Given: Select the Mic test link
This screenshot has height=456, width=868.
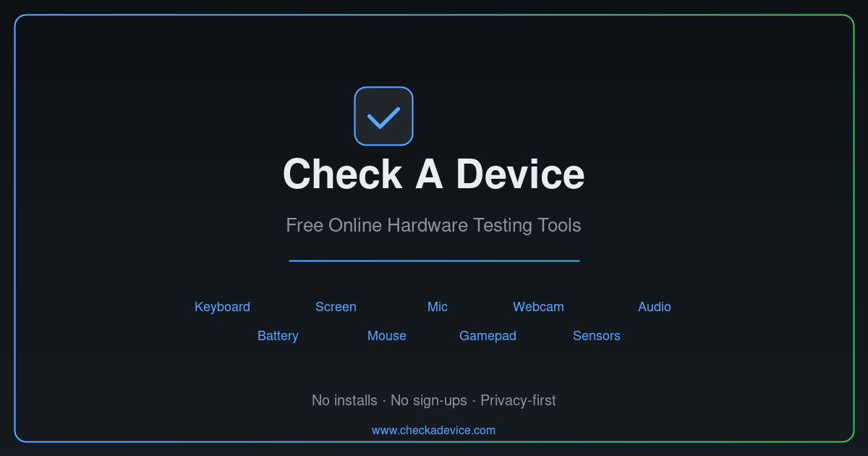Looking at the screenshot, I should (438, 307).
